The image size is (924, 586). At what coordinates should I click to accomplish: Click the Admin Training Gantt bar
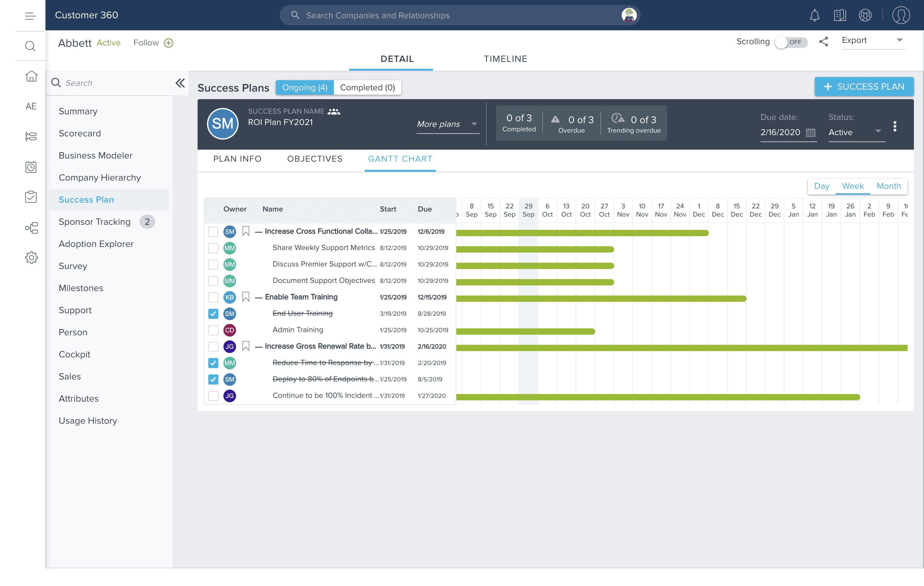click(x=526, y=332)
